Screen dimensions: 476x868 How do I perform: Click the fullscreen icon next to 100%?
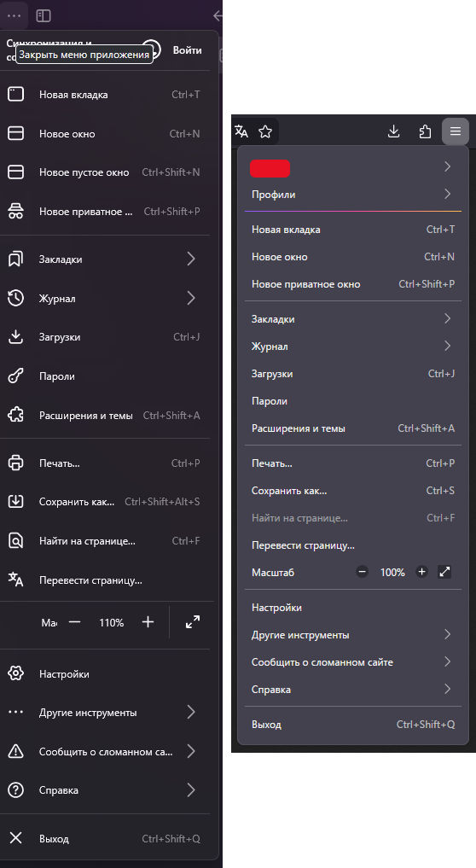(x=444, y=572)
